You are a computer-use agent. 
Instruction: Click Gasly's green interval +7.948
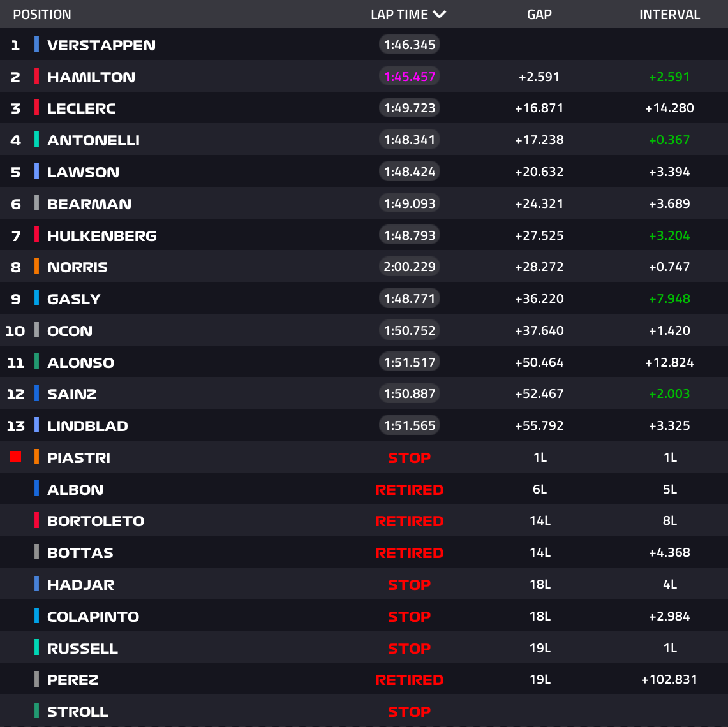click(669, 299)
